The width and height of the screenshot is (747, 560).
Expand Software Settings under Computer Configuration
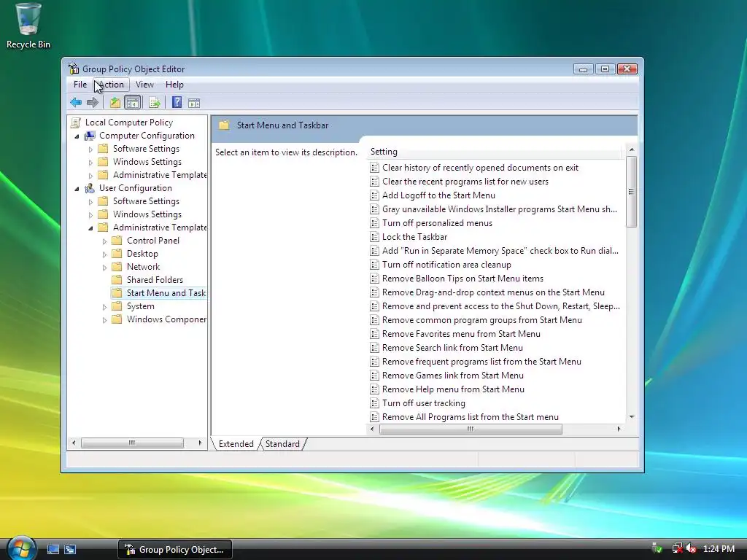point(90,149)
